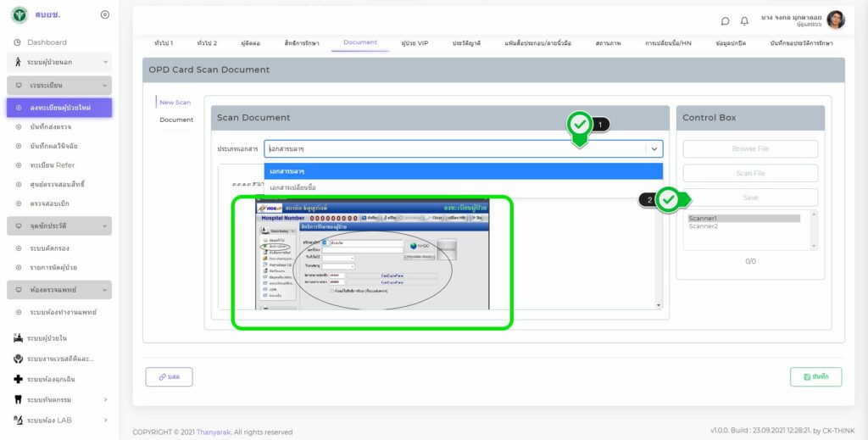Click the dental system tooth icon
The height and width of the screenshot is (440, 868).
(18, 399)
